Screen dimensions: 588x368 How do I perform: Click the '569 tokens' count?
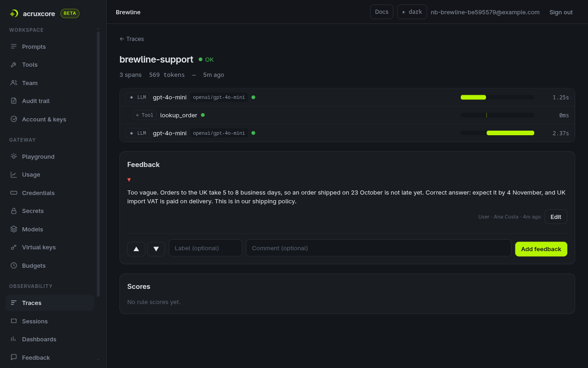pos(167,75)
